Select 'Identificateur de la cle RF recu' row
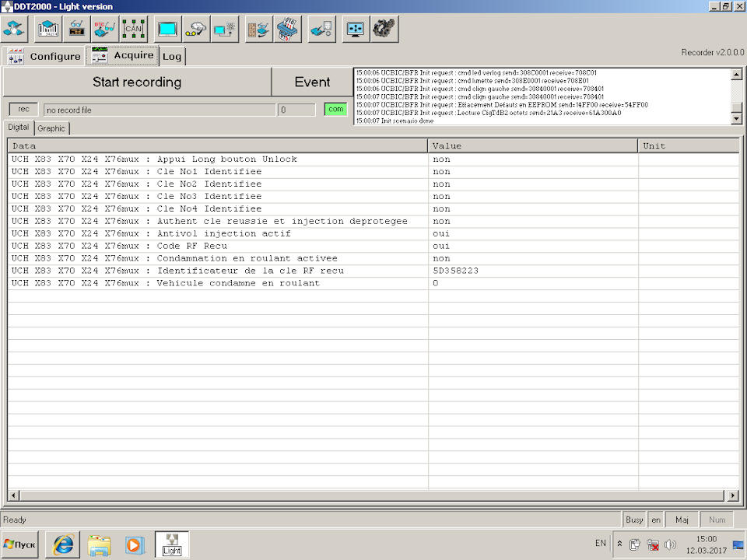This screenshot has height=560, width=747. 373,271
